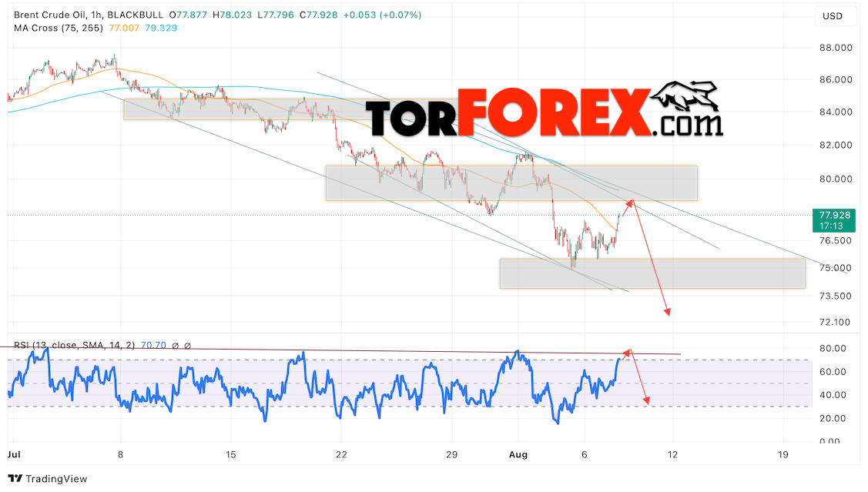Click the 15 date axis label
The height and width of the screenshot is (492, 868).
(231, 455)
